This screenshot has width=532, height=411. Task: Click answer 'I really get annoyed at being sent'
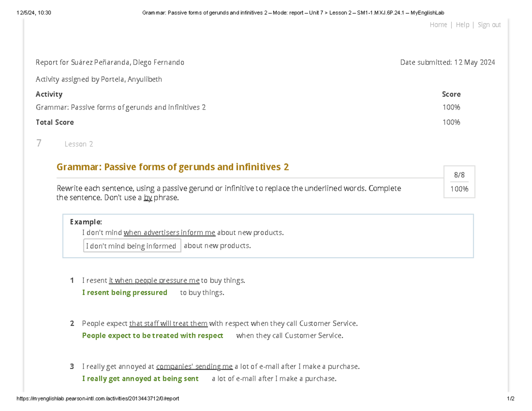(x=141, y=379)
